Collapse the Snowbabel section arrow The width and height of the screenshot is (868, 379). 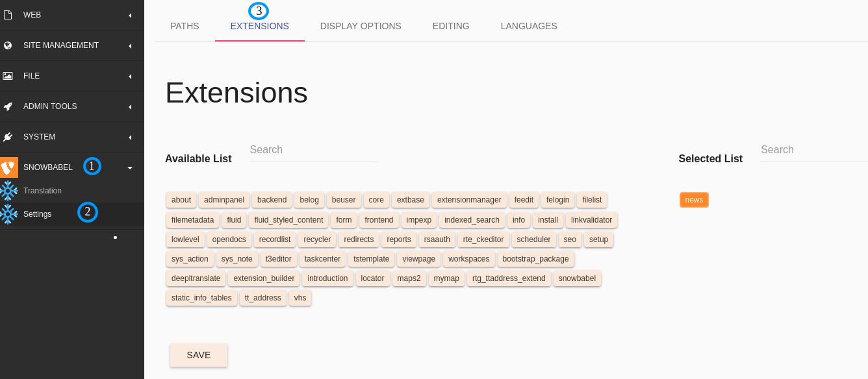tap(130, 167)
